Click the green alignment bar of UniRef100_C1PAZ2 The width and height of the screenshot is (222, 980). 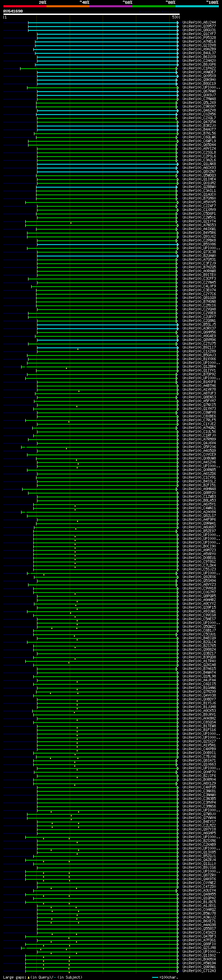tap(99, 68)
